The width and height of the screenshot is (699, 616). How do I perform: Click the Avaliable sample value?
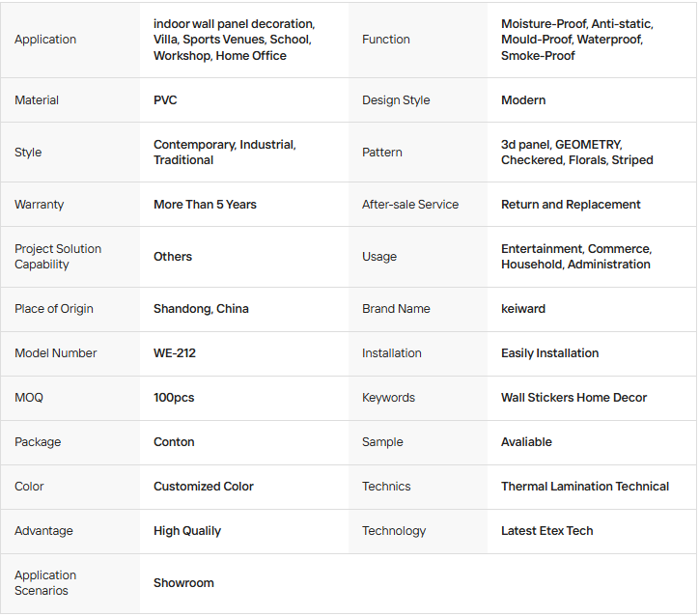point(526,442)
